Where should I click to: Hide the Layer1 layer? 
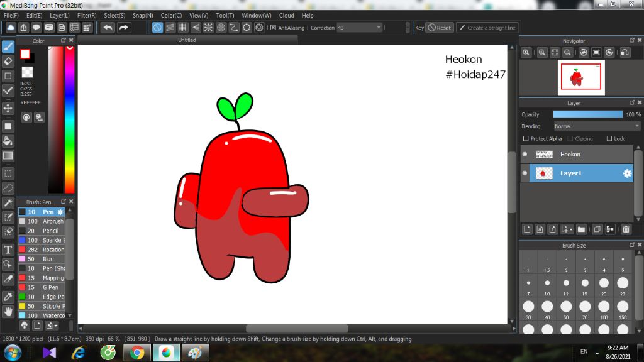point(525,173)
